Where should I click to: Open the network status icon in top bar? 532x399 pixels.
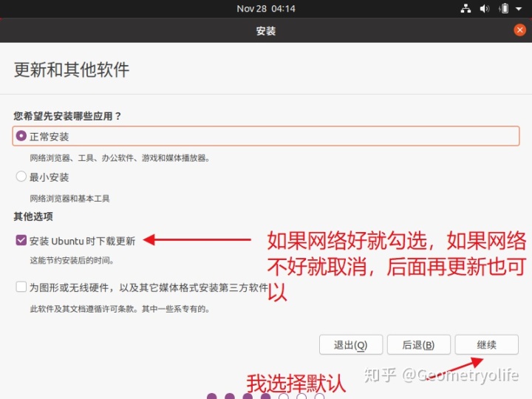[465, 8]
